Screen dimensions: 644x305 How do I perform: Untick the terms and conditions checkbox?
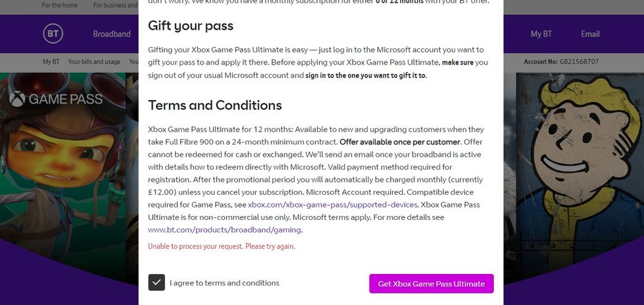(x=156, y=283)
